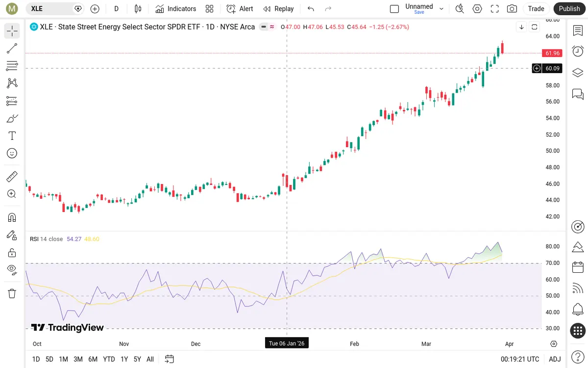588x368 pixels.
Task: Select the All date range
Action: pyautogui.click(x=150, y=359)
